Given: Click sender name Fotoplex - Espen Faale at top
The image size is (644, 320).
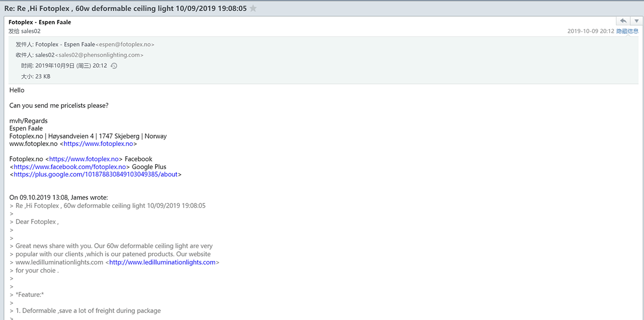Looking at the screenshot, I should (40, 23).
